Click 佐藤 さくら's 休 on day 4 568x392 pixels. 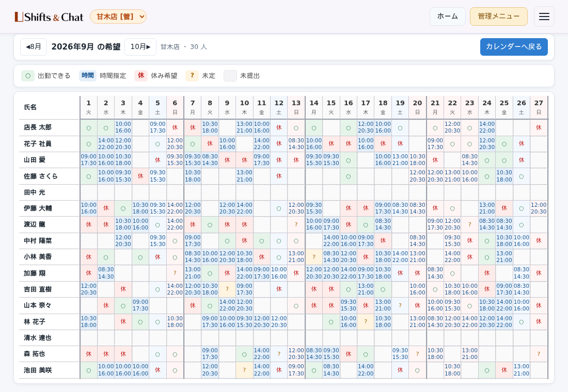[140, 176]
